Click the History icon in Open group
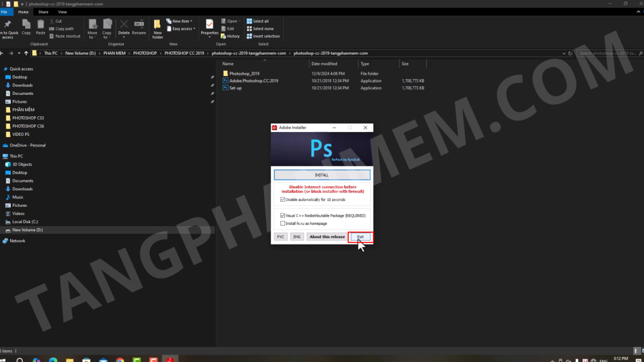 (223, 36)
